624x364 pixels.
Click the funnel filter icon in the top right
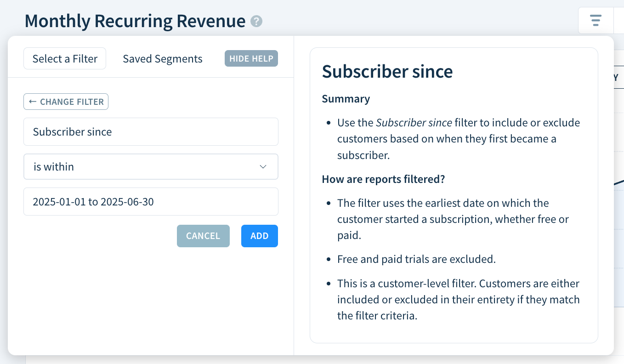coord(596,20)
